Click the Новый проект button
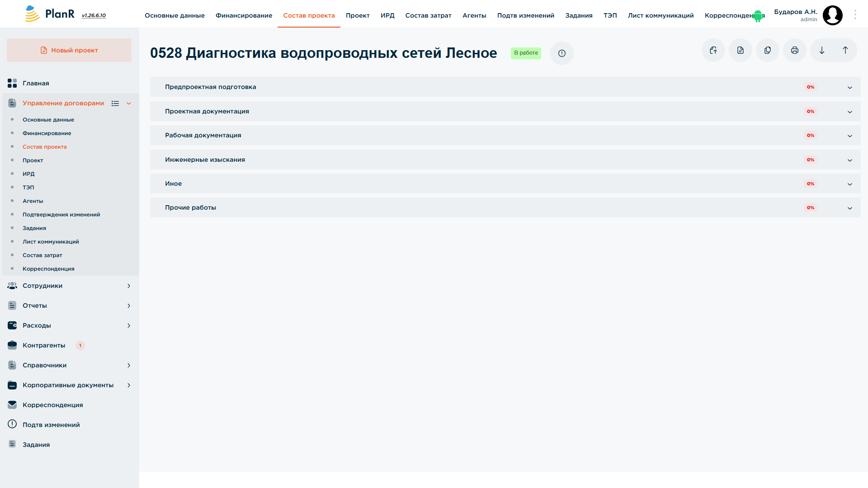 pos(69,50)
